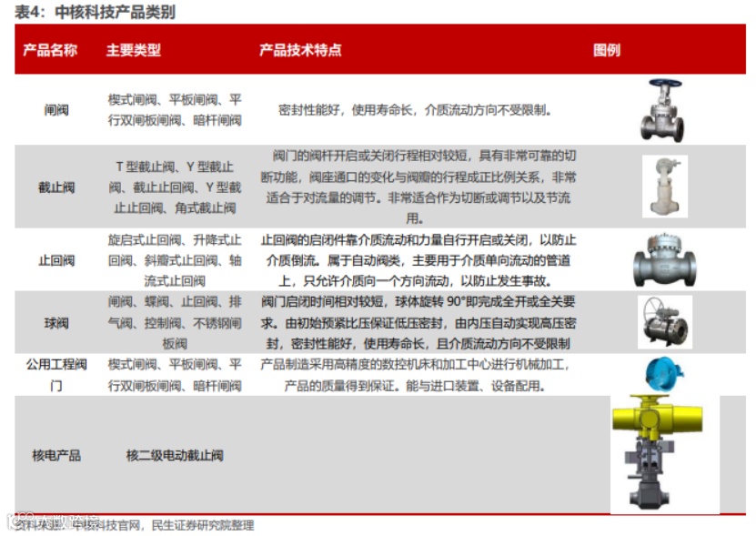Click the blue butterfly valve image
The image size is (756, 536).
664,374
